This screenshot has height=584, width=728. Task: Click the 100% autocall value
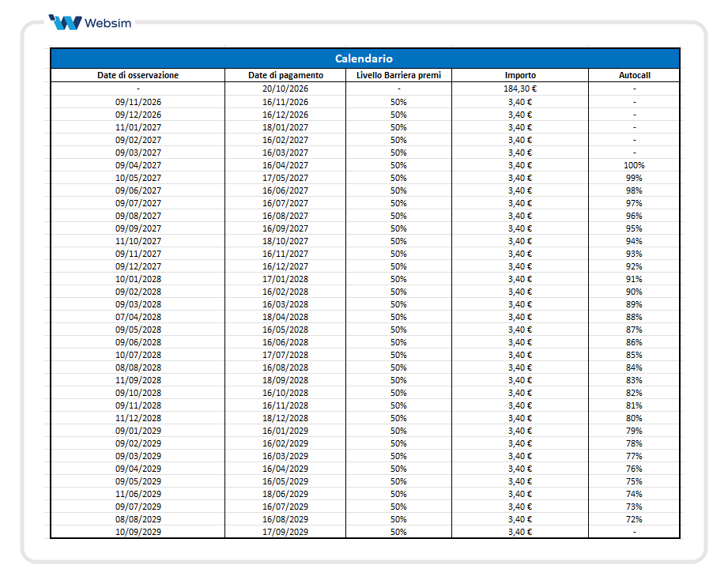(x=634, y=165)
